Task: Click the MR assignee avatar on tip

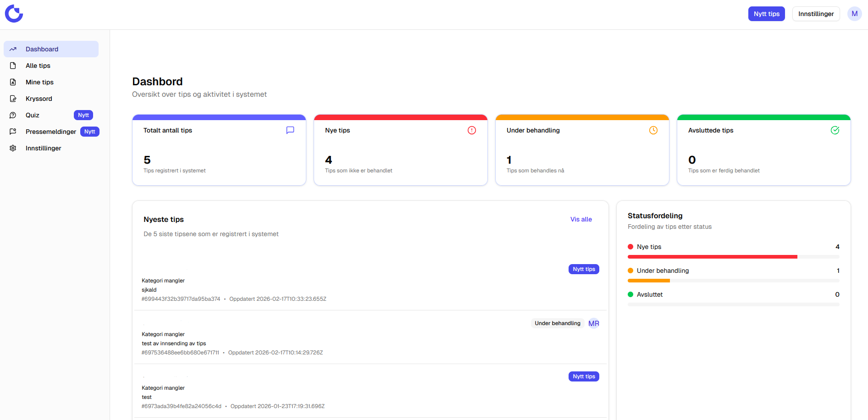Action: click(x=593, y=323)
